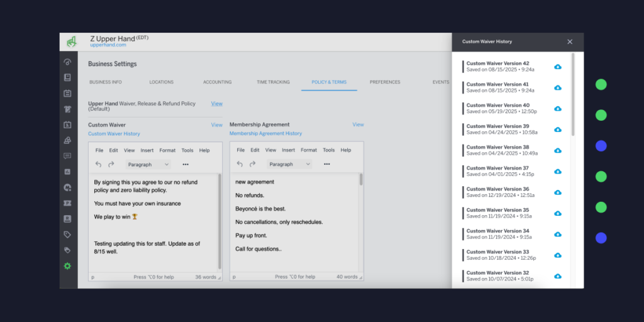Click View link beside Membership Agreement
Screen dimensions: 644x322
click(358, 125)
